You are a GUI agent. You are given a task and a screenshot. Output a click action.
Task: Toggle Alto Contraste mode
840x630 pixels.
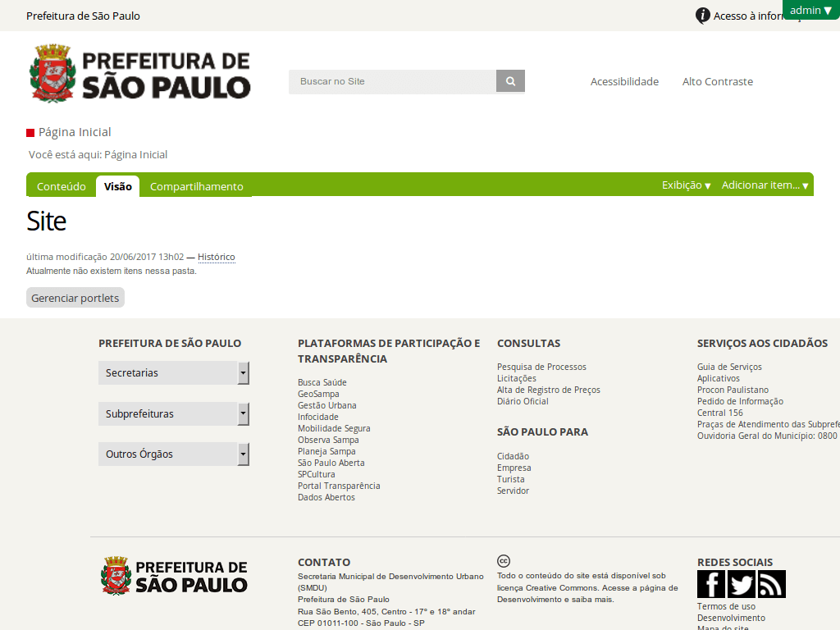point(717,81)
